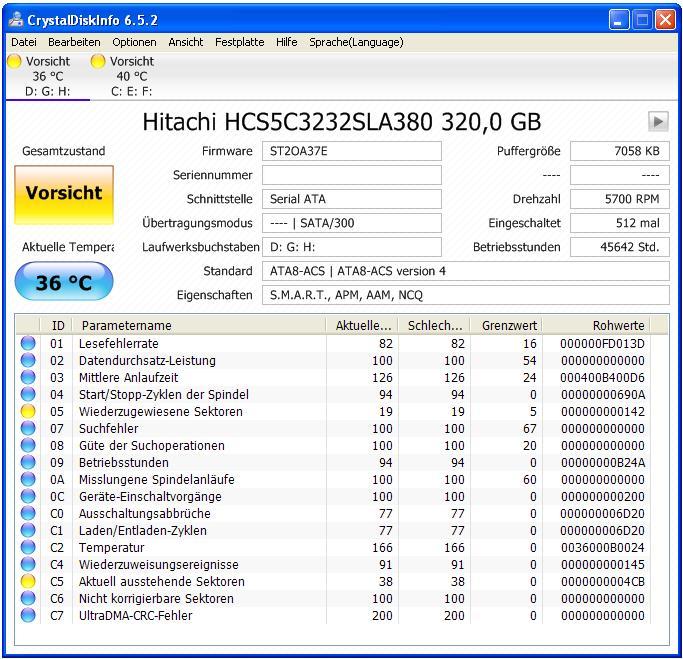683x659 pixels.
Task: Click the Rohwerte column header
Action: tap(596, 325)
